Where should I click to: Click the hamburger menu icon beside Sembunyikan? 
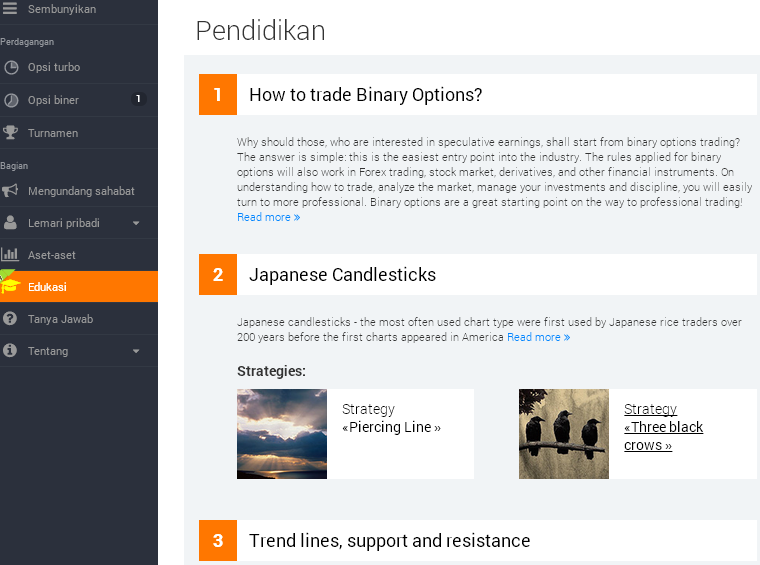click(10, 8)
